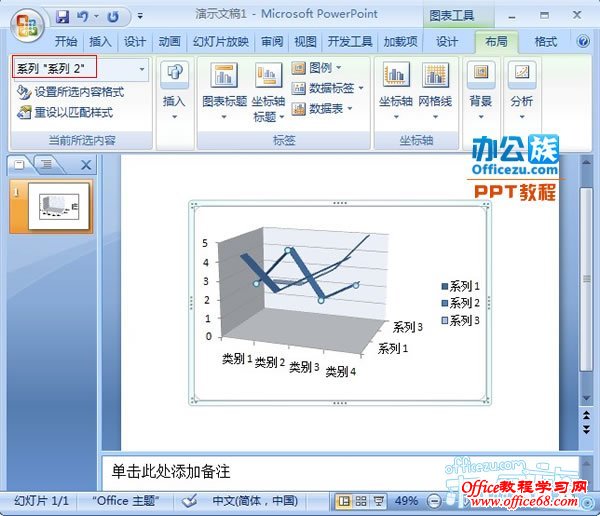
Task: Zoom out with the minus button
Action: point(434,501)
